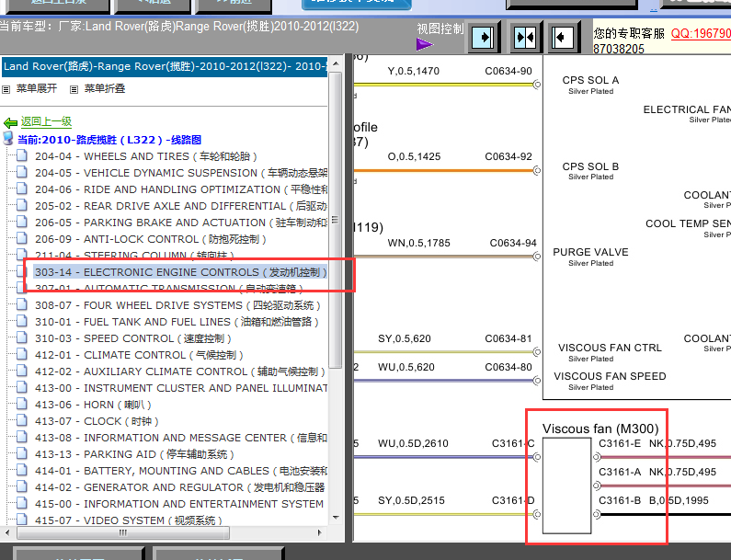Screen dimensions: 731x560
Task: Click wire label SY,0.5,620
Action: click(x=405, y=338)
